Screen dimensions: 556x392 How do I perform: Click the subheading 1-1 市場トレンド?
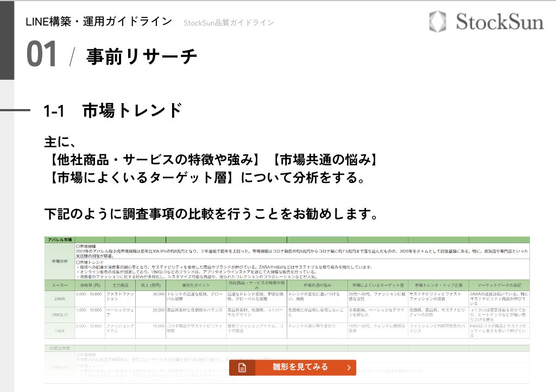pyautogui.click(x=113, y=110)
